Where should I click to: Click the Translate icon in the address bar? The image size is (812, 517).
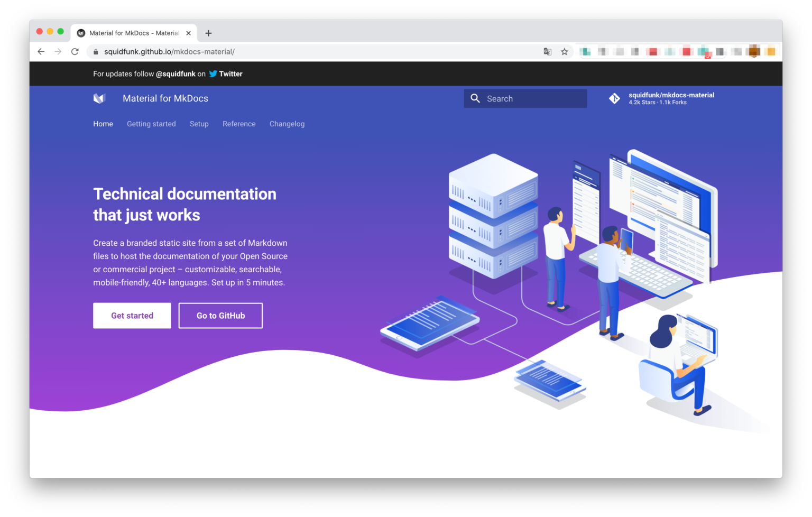tap(547, 51)
